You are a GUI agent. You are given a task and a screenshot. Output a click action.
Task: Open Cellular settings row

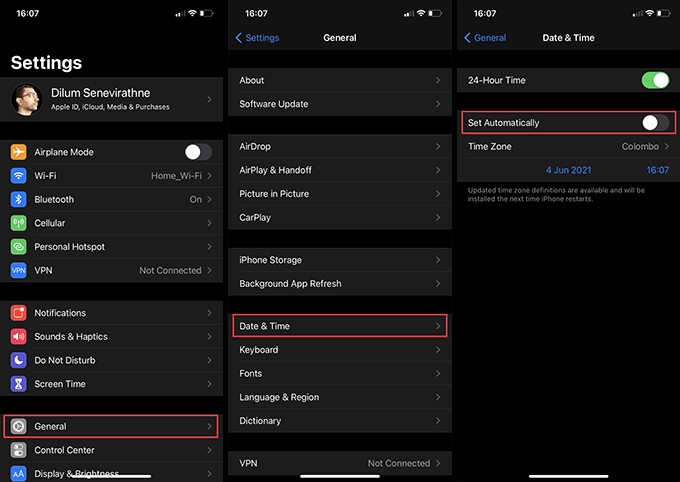click(111, 223)
